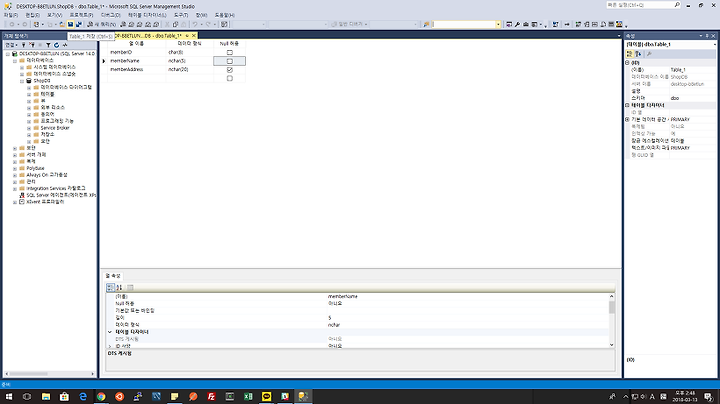Expand the Always On folder node
Viewport: 720px width, 404px height.
pos(15,175)
